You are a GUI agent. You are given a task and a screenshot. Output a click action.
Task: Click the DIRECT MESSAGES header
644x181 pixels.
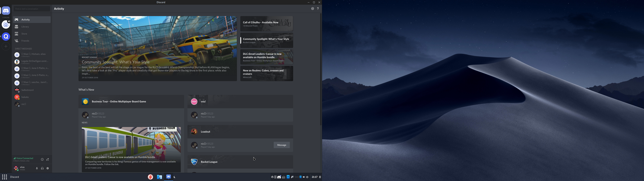[23, 49]
